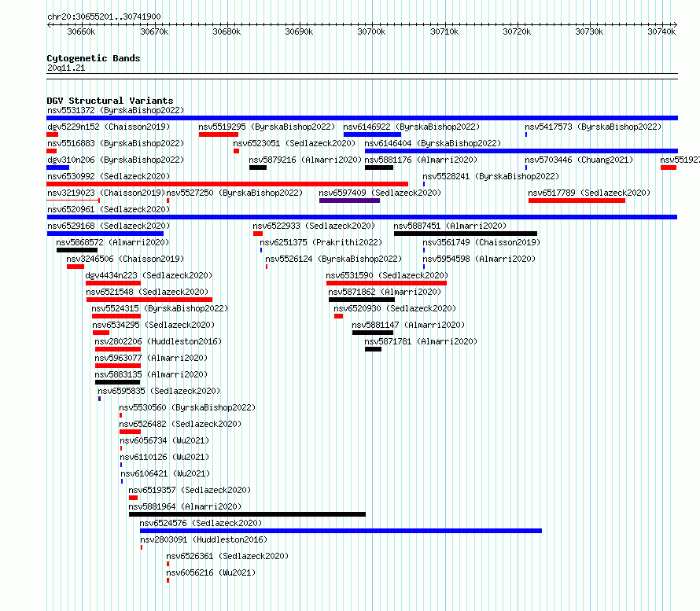The height and width of the screenshot is (611, 700).
Task: Select the nsv6530992 long red bar
Action: 227,184
